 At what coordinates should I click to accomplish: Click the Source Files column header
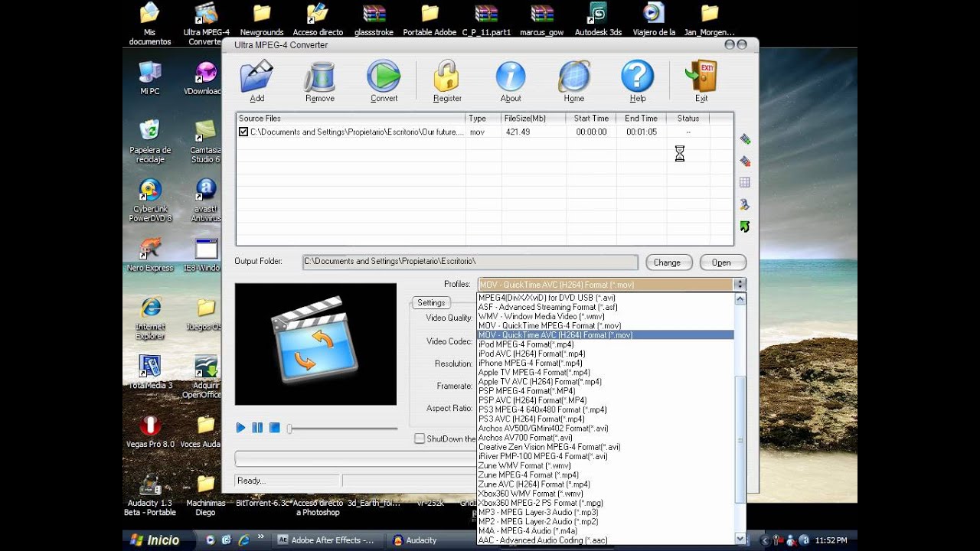click(351, 119)
